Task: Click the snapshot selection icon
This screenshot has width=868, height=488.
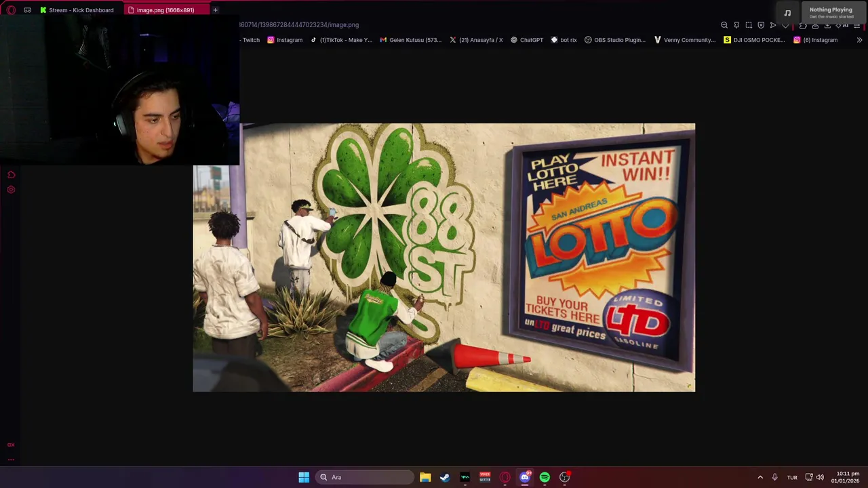Action: coord(749,25)
